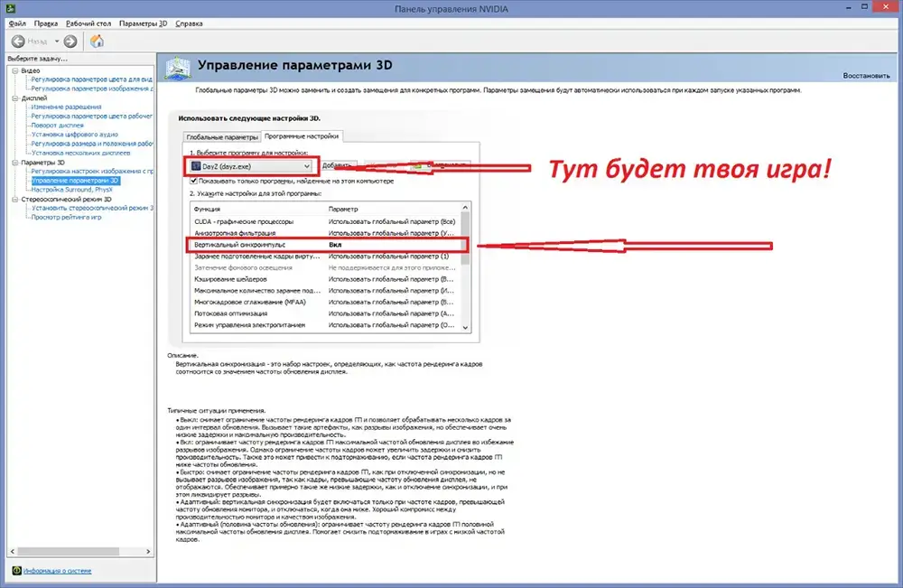
Task: Click the Home icon in the toolbar
Action: coord(97,42)
